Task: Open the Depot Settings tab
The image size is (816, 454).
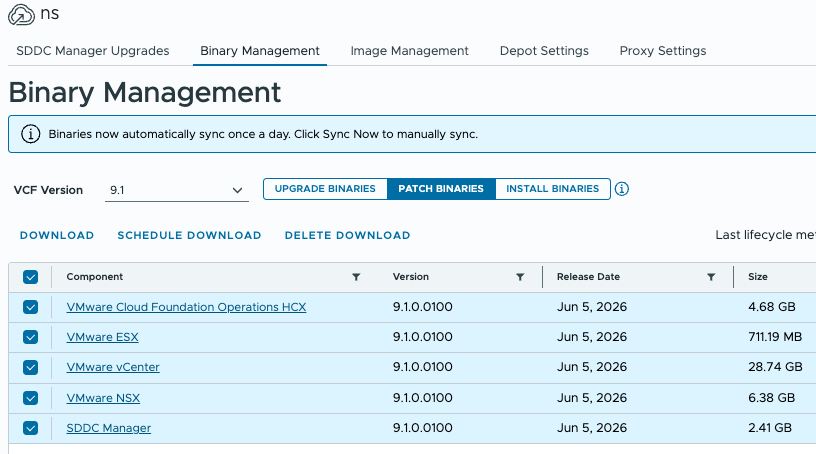Action: pos(544,51)
